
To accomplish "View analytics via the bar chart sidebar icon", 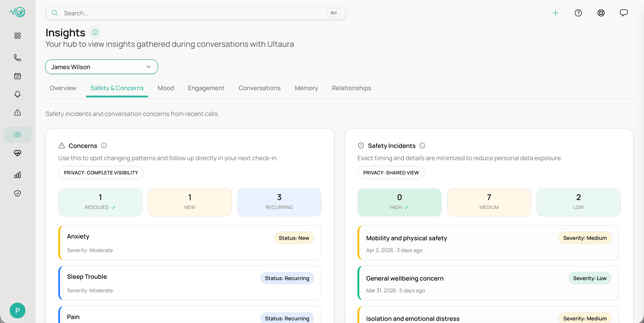I will tap(17, 175).
